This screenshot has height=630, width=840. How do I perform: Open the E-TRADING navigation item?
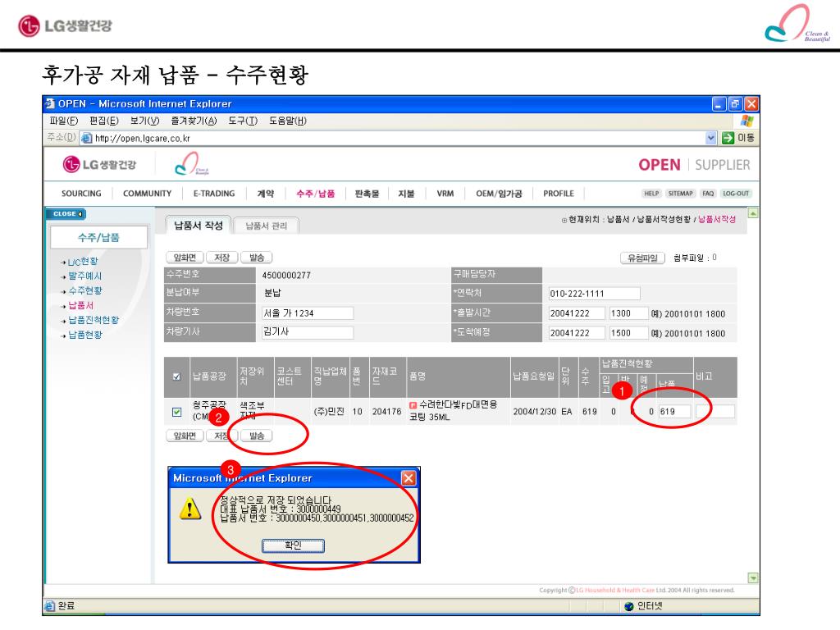click(x=214, y=194)
